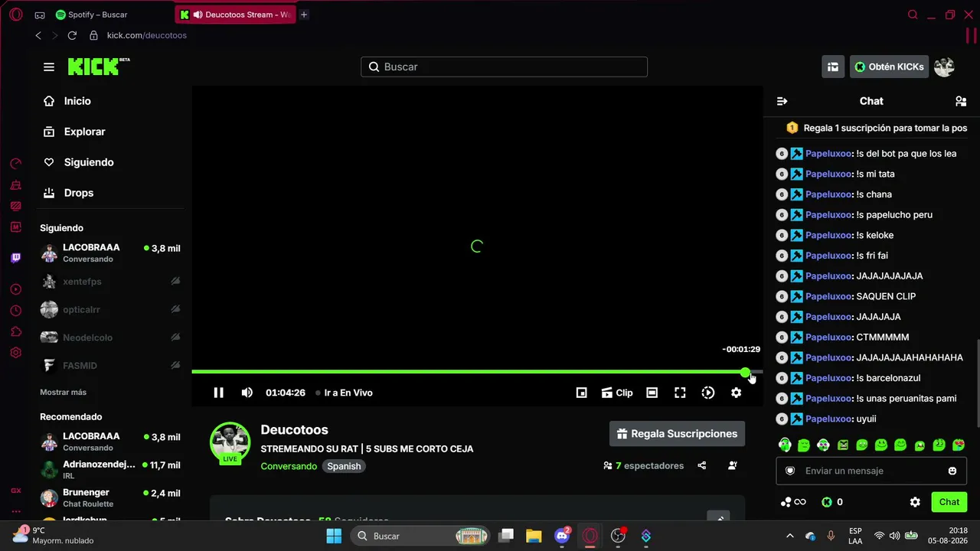Click Deucotoos profile avatar
The image size is (980, 551).
tap(230, 442)
